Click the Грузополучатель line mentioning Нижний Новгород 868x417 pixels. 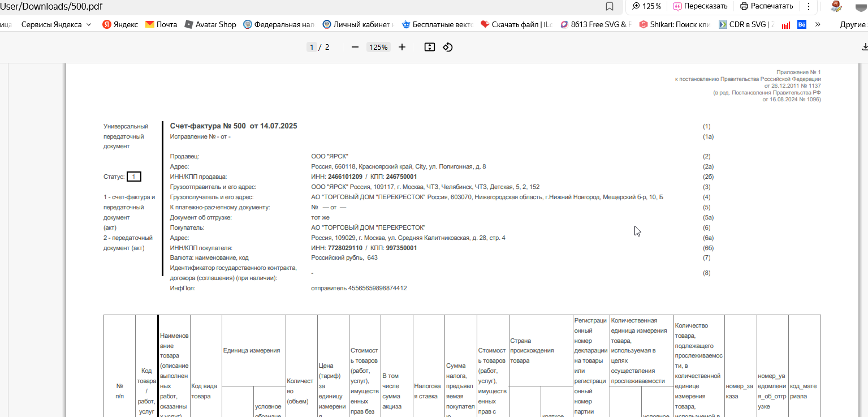487,197
